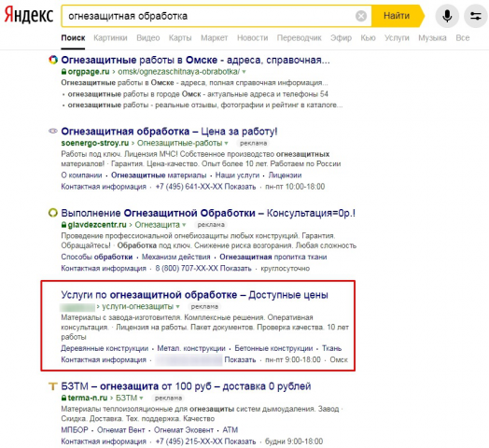Switch to the Картинки tab
This screenshot has height=448, width=489.
click(x=110, y=38)
